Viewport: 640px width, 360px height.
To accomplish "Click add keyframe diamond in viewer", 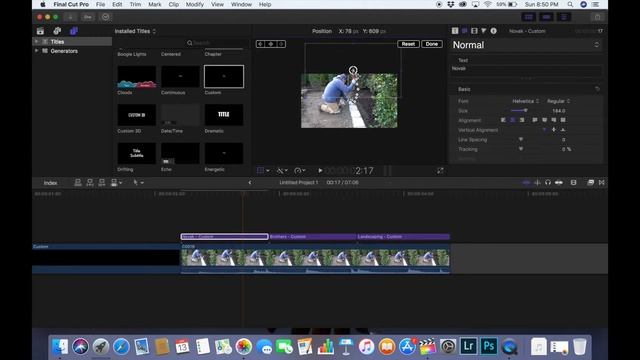I will point(271,44).
